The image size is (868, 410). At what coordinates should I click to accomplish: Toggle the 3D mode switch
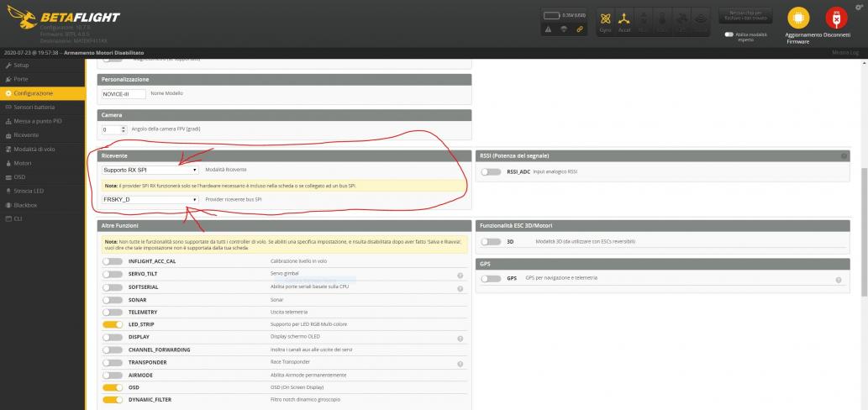pyautogui.click(x=491, y=242)
